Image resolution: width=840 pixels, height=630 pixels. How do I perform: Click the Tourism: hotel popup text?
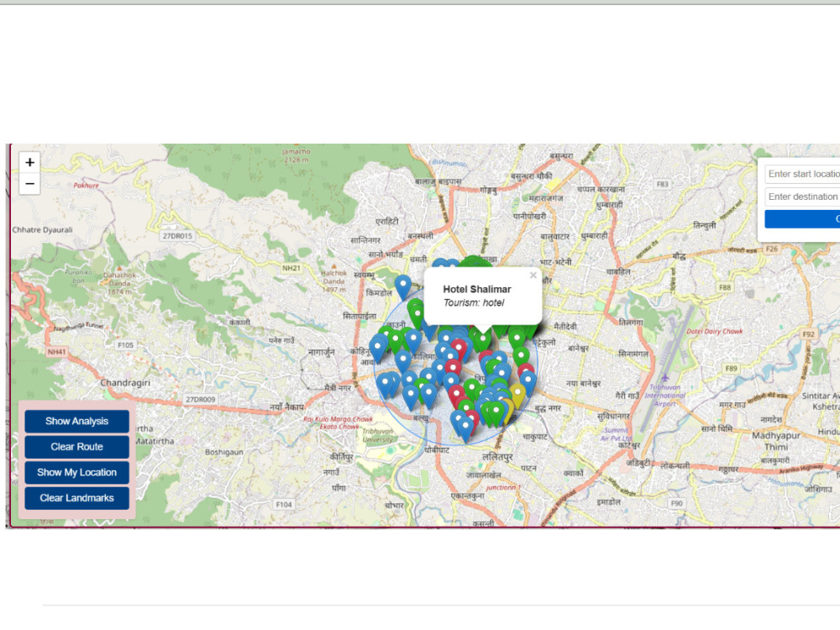(474, 302)
